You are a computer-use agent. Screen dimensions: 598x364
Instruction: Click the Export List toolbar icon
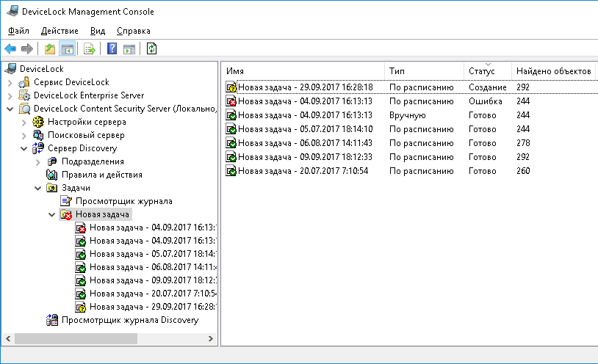point(90,49)
